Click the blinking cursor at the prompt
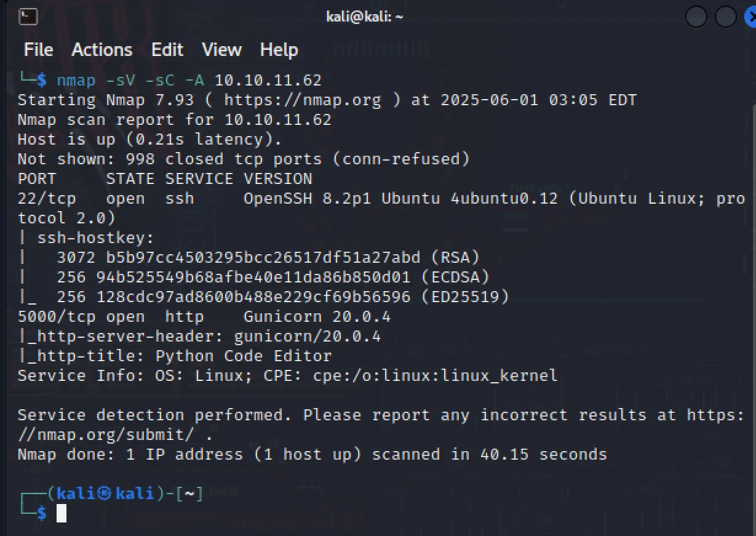Screen dimensions: 756x536 tap(61, 514)
